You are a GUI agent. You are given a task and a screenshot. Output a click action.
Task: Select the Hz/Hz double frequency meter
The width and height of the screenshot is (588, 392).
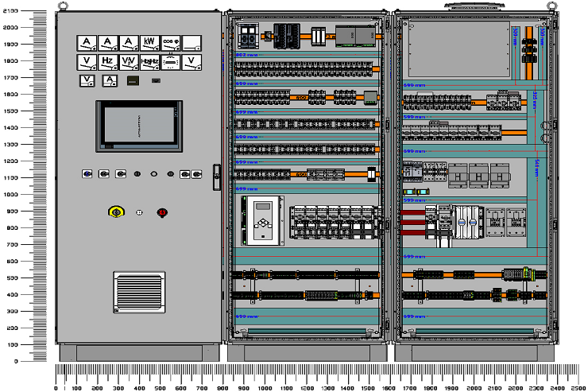pyautogui.click(x=149, y=61)
